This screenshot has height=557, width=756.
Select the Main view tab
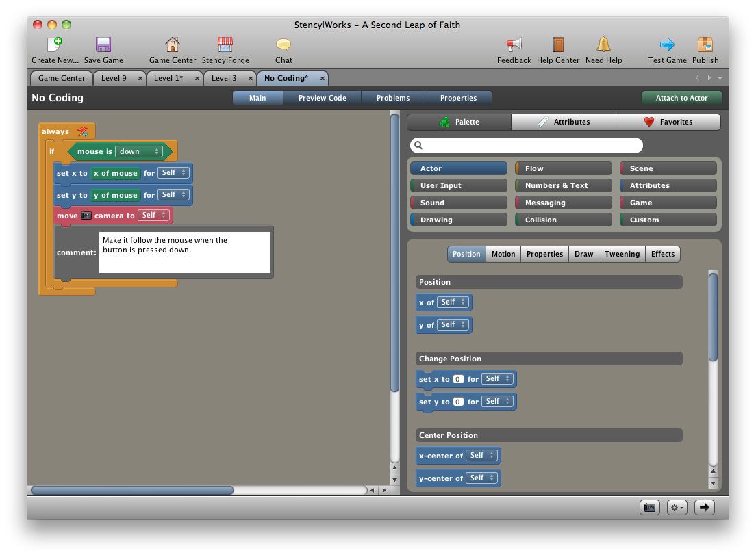257,98
